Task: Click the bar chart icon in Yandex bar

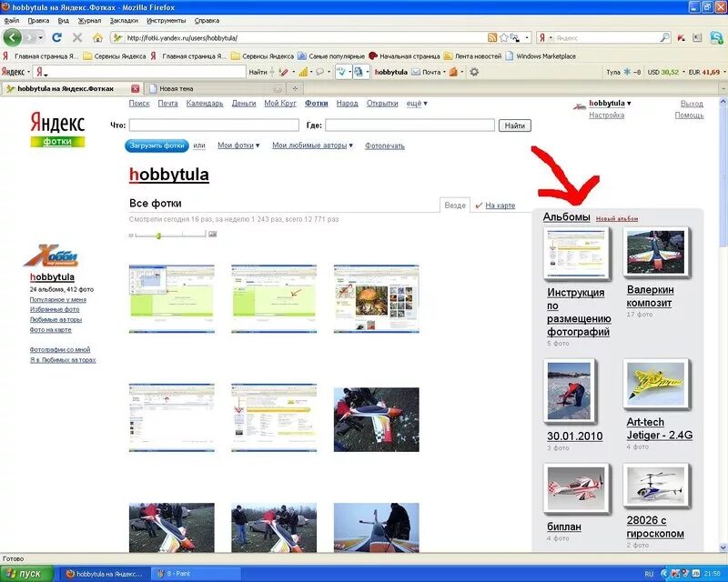Action: point(303,72)
